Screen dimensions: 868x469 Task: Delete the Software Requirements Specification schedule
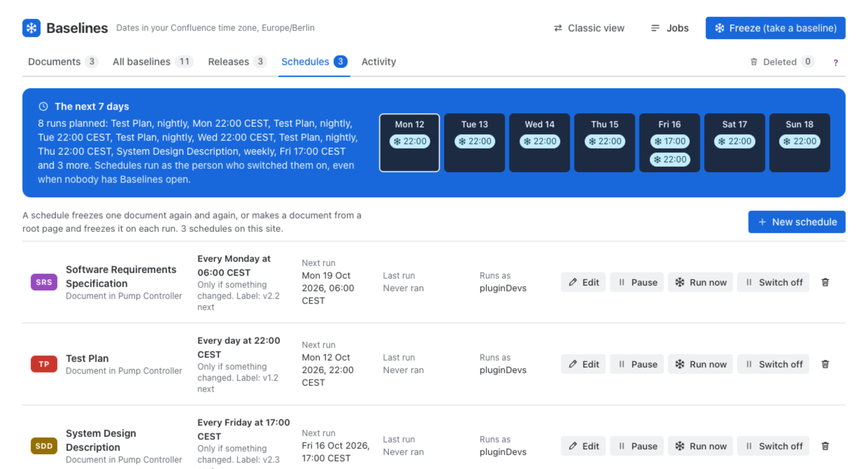click(x=825, y=282)
